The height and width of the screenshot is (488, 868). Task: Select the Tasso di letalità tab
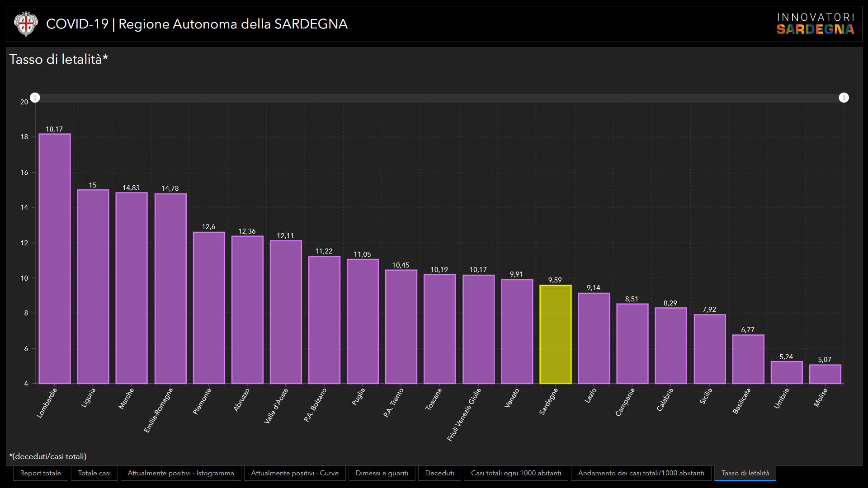[745, 473]
